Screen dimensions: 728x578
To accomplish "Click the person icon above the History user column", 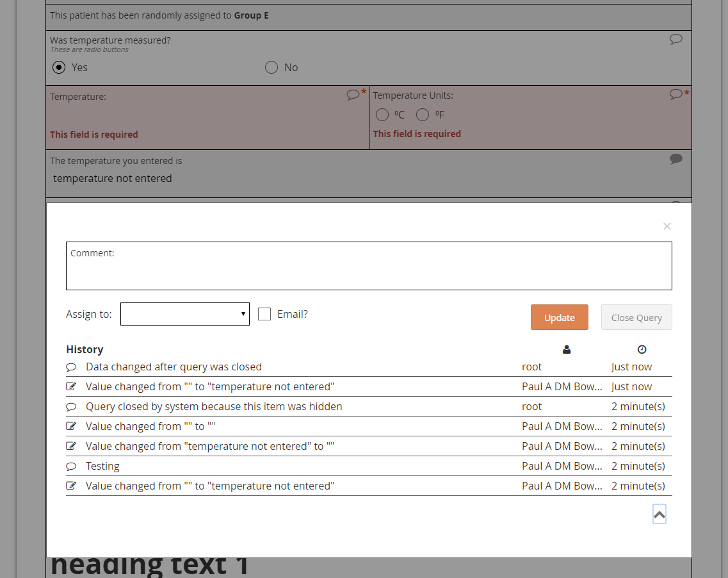I will [566, 349].
